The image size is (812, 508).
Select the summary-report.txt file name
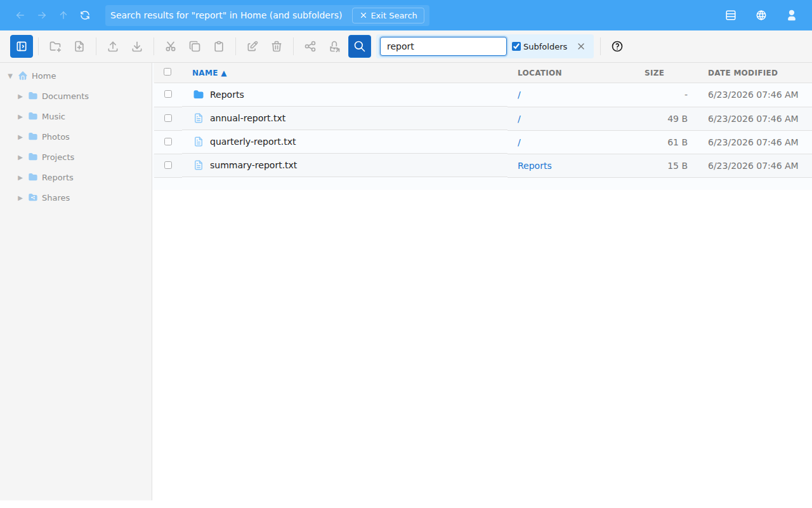[254, 165]
